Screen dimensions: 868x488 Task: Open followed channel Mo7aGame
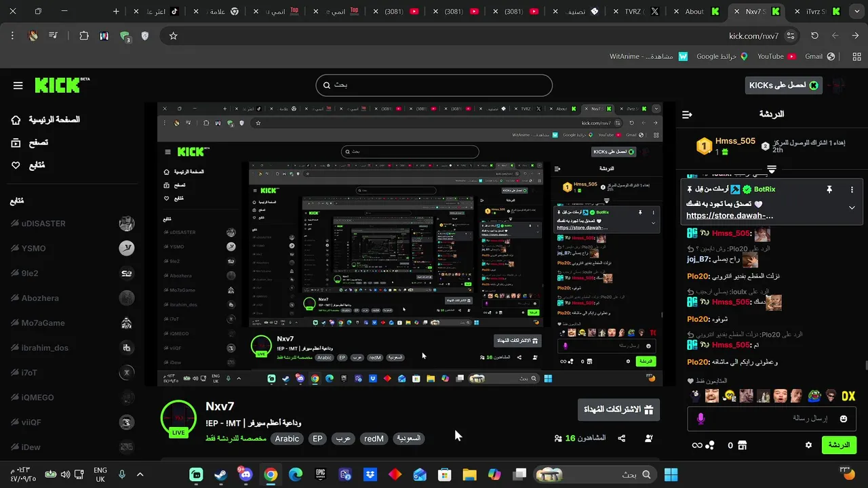71,323
